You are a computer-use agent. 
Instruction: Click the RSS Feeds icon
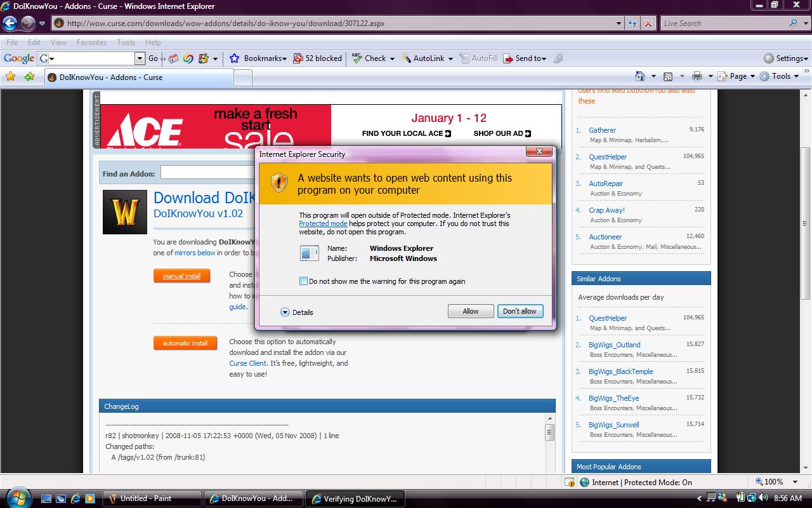click(x=668, y=76)
